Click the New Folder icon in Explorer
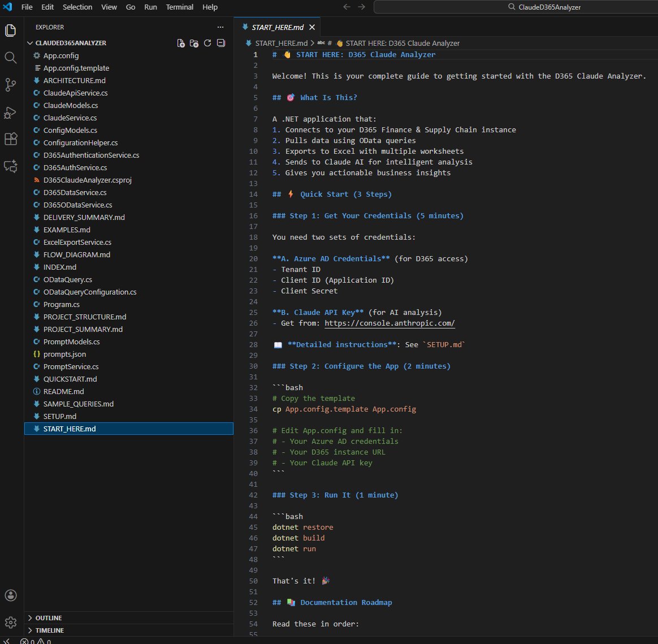This screenshot has width=658, height=644. [194, 43]
